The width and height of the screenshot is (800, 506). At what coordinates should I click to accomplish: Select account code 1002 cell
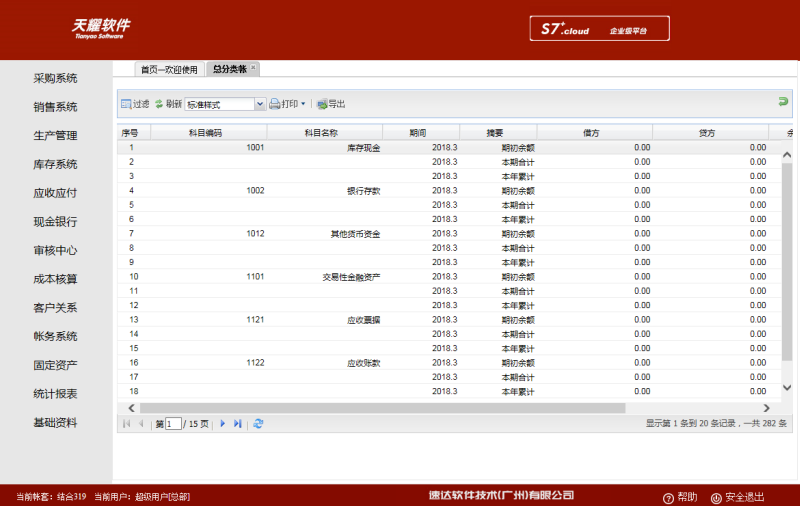pos(209,190)
